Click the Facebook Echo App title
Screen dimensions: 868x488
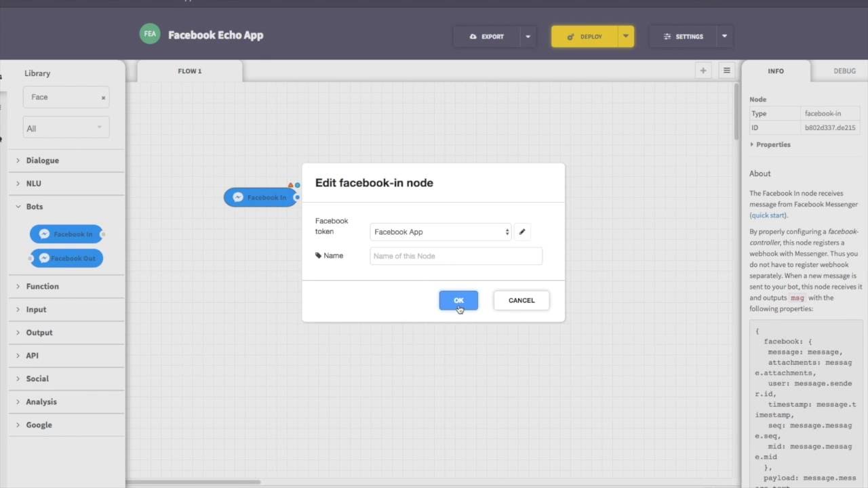(x=216, y=35)
